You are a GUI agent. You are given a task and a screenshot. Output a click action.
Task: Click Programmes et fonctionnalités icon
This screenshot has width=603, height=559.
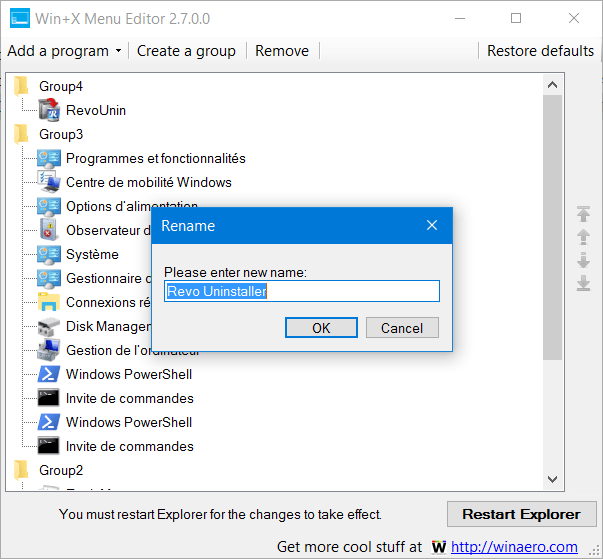pos(49,158)
